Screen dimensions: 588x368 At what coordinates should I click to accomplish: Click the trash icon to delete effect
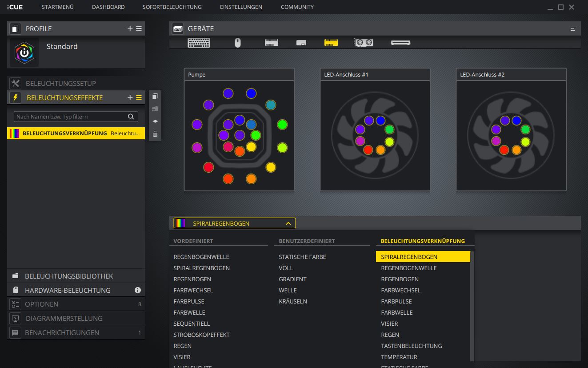tap(155, 133)
